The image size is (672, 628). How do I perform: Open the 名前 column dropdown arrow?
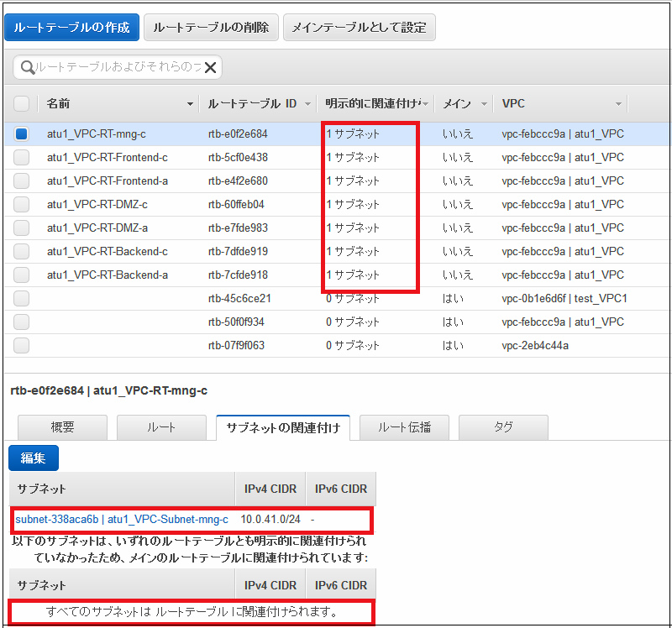pyautogui.click(x=190, y=104)
